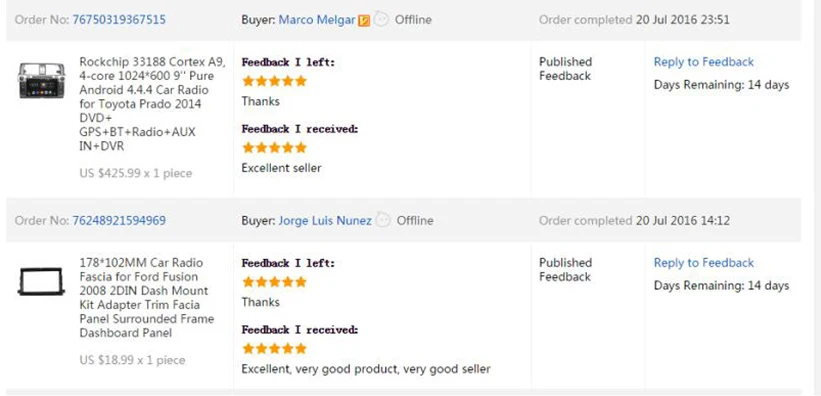Click the 'Excellent seller' feedback text
The width and height of the screenshot is (821, 396).
tap(281, 168)
